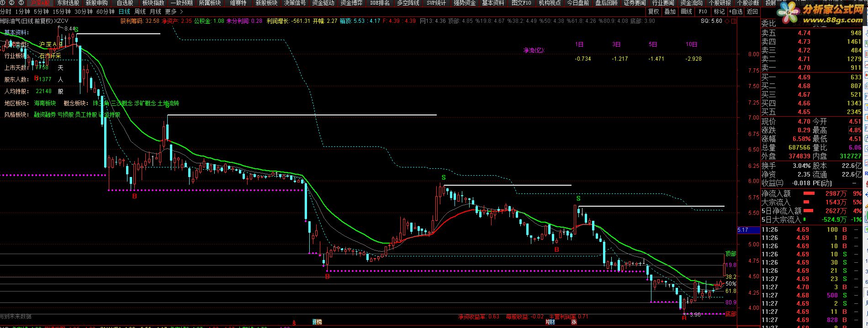
Task: Switch chart to 1分钟 period
Action: point(22,11)
